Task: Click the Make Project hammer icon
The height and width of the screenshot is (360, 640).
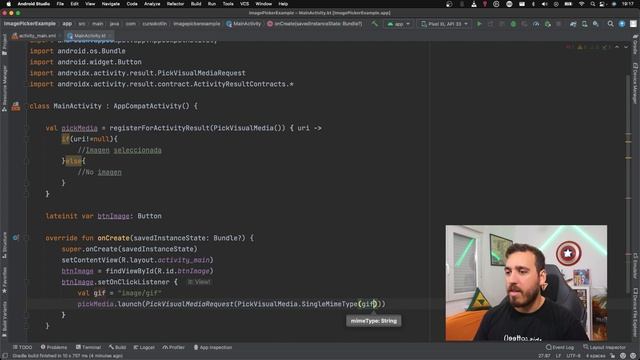Action: (375, 24)
